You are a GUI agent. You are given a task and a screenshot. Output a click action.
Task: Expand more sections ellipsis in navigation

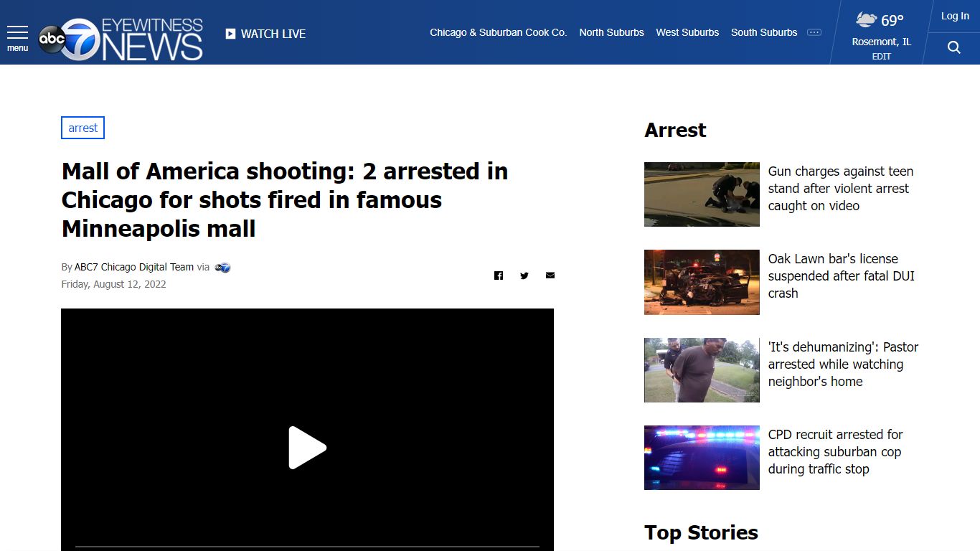tap(814, 32)
